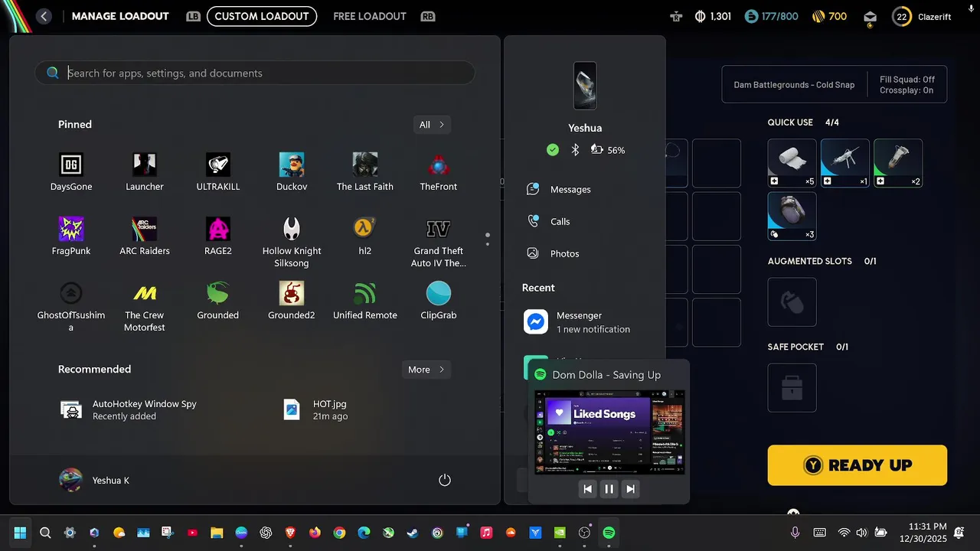Launch Grounded from pinned apps
The image size is (980, 551).
(218, 301)
